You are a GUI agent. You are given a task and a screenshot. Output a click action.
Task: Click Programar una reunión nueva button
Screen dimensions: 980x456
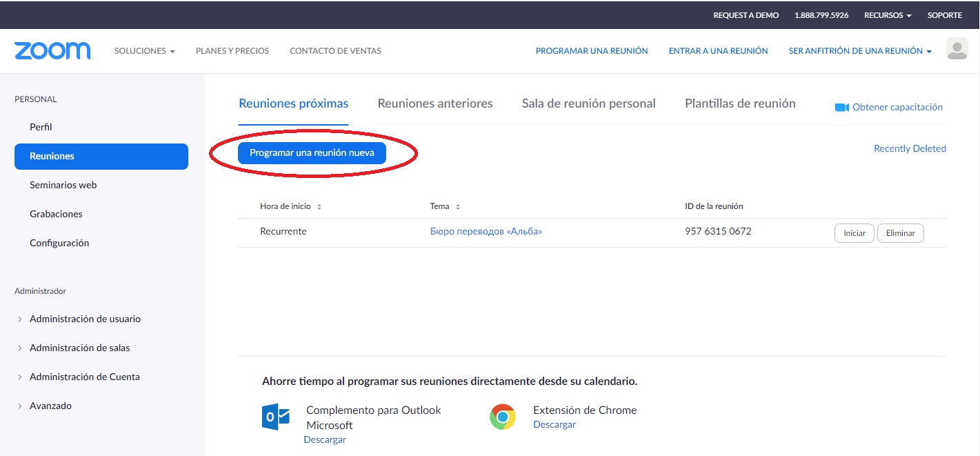[x=312, y=153]
